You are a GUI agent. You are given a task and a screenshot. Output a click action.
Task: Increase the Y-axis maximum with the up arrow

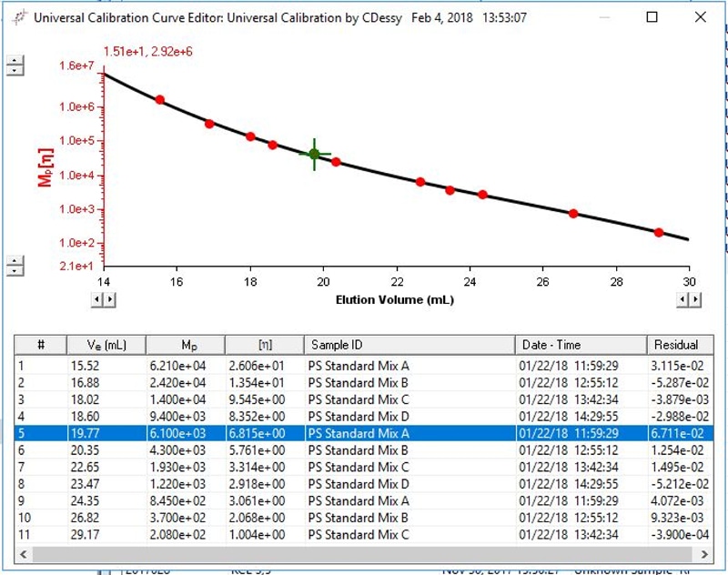15,61
